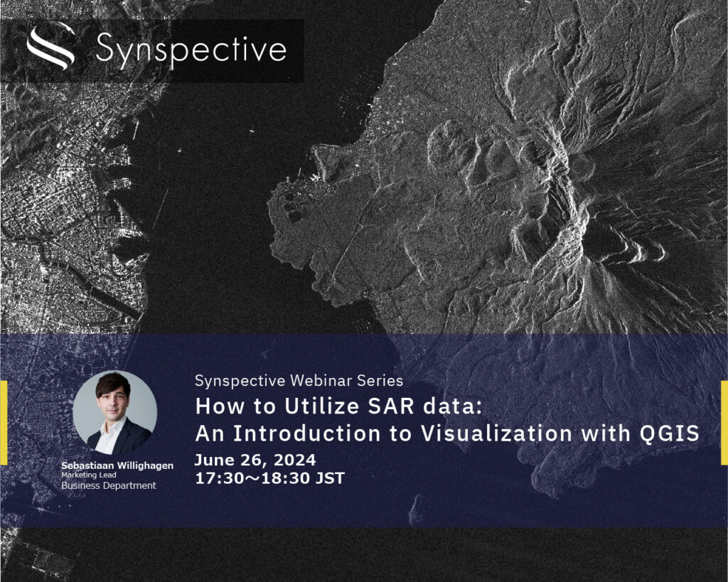Viewport: 728px width, 582px height.
Task: Click An Introduction to Visualization with QGIS line
Action: [448, 434]
